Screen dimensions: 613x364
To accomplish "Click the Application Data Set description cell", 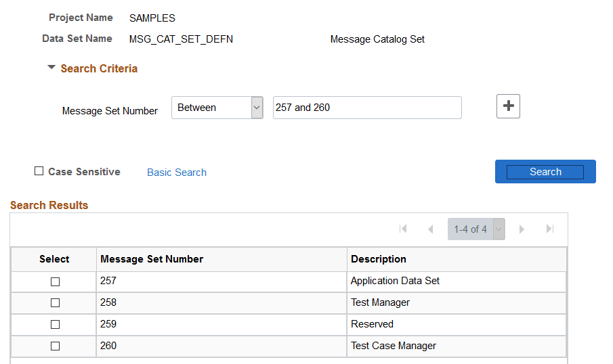I will pos(395,281).
